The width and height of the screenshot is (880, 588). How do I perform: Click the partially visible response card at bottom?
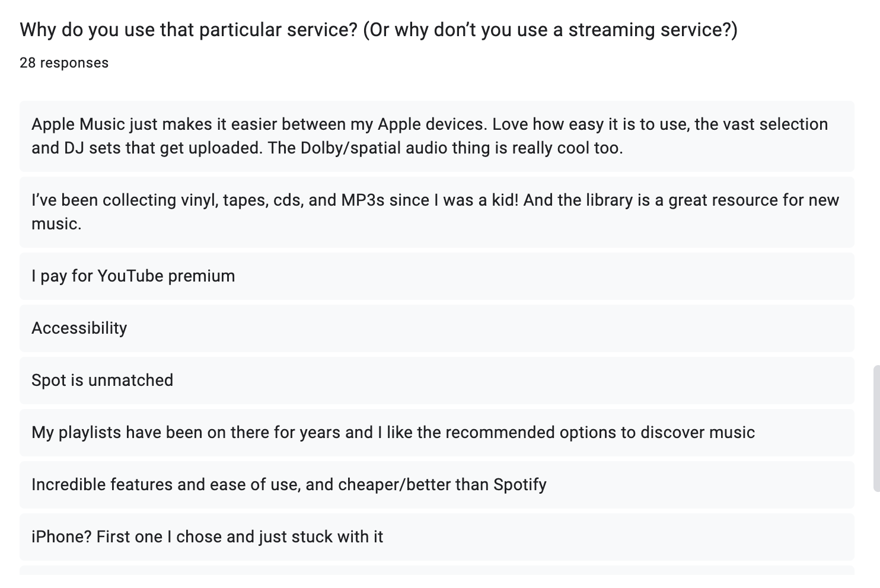(x=437, y=570)
